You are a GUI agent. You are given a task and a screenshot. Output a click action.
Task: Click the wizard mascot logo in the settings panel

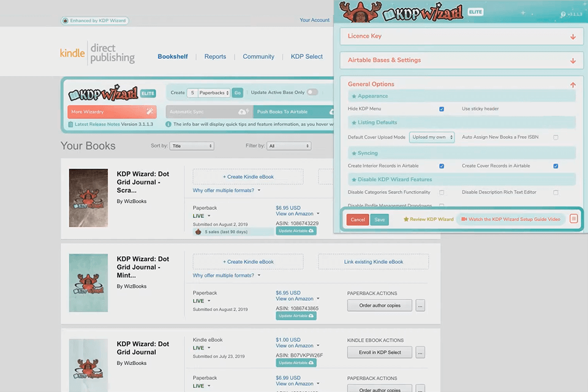[360, 12]
